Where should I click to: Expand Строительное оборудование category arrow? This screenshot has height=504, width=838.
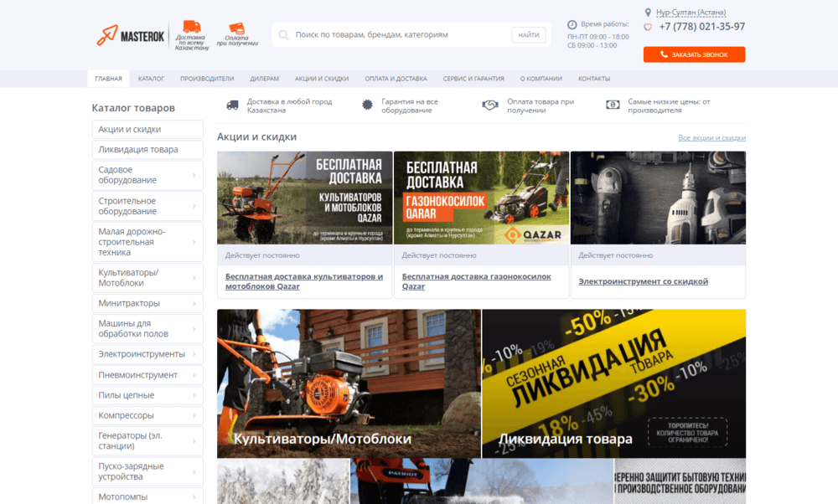194,206
